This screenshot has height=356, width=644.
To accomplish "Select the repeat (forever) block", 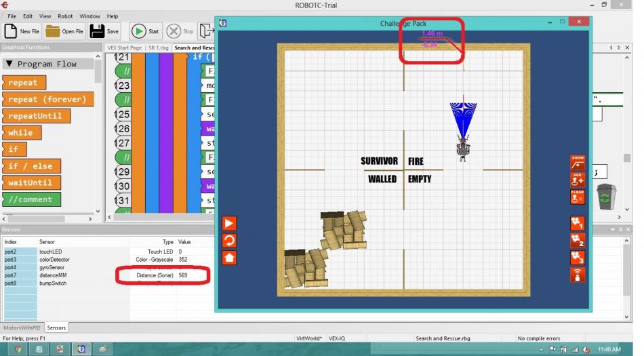I will 47,100.
